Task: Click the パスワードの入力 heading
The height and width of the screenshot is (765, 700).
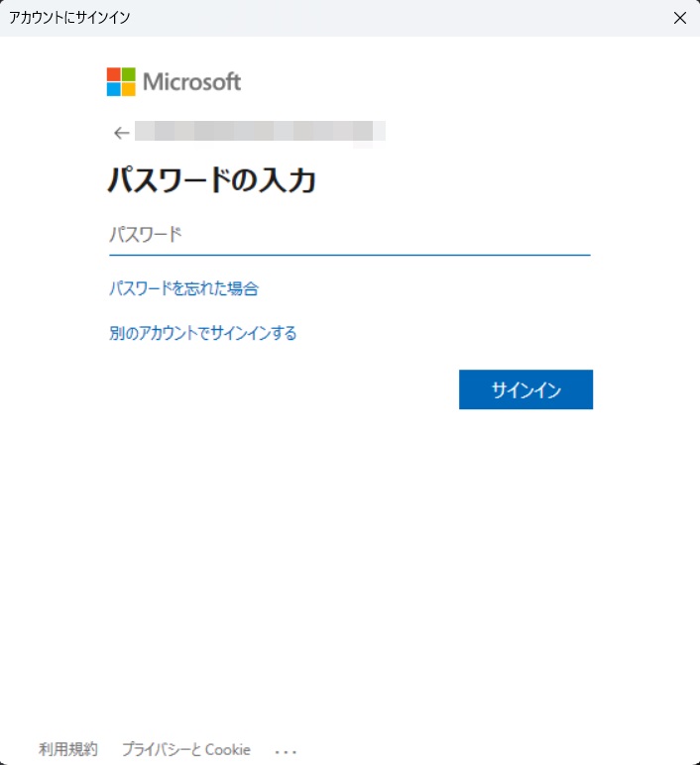Action: click(x=210, y=181)
